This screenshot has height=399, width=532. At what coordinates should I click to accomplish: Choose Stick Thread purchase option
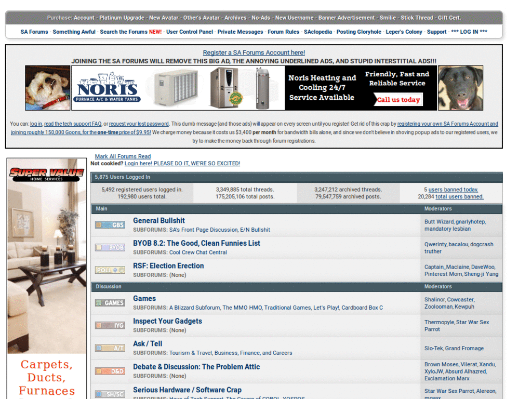pyautogui.click(x=417, y=18)
